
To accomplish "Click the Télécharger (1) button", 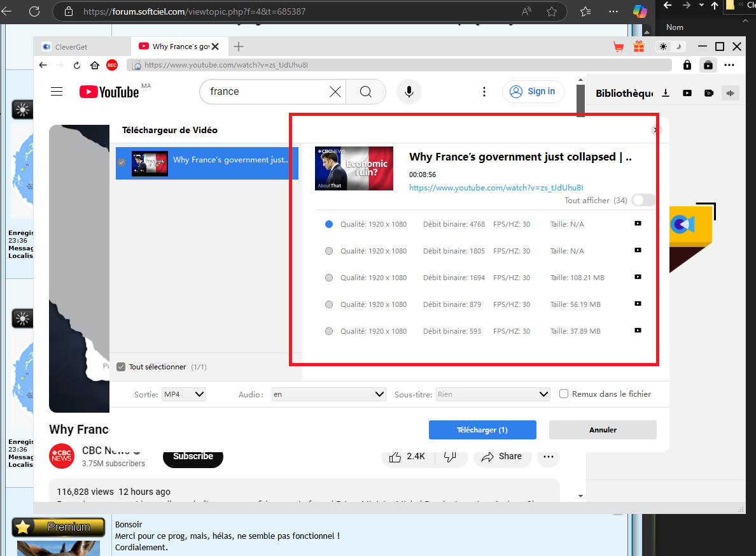I will (482, 429).
